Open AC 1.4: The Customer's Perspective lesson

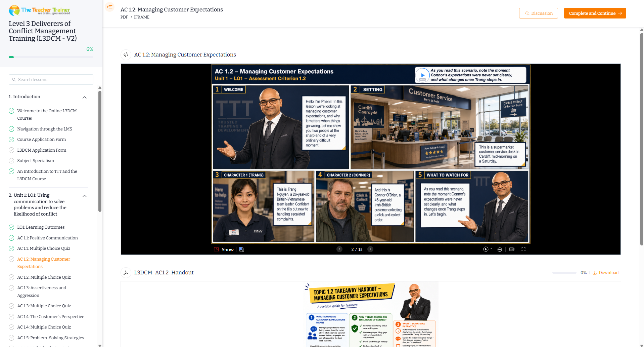(x=51, y=317)
